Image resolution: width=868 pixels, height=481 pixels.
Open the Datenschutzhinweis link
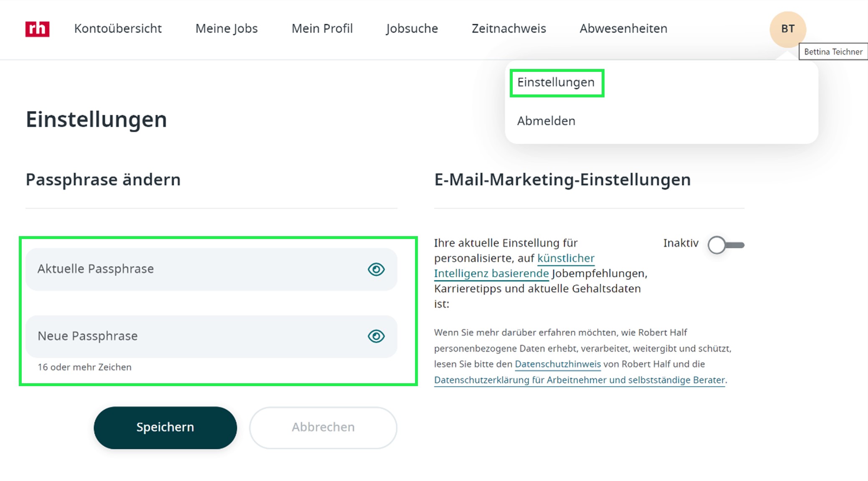(x=557, y=364)
